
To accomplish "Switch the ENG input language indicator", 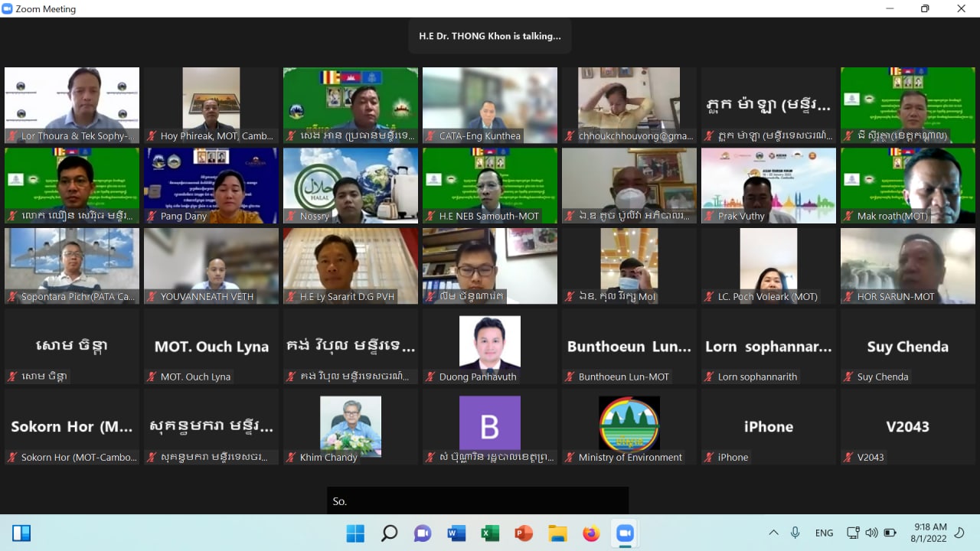I will (824, 533).
